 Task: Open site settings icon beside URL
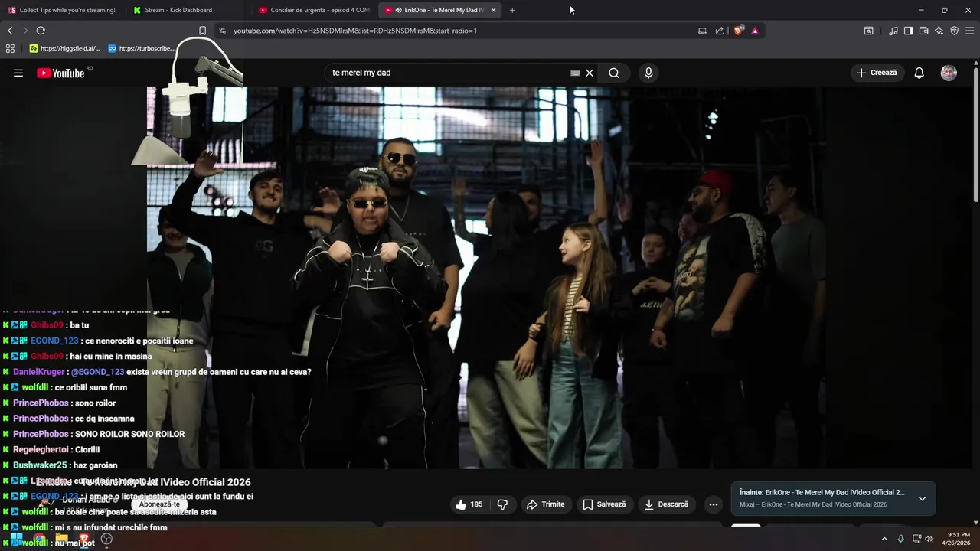tap(222, 31)
